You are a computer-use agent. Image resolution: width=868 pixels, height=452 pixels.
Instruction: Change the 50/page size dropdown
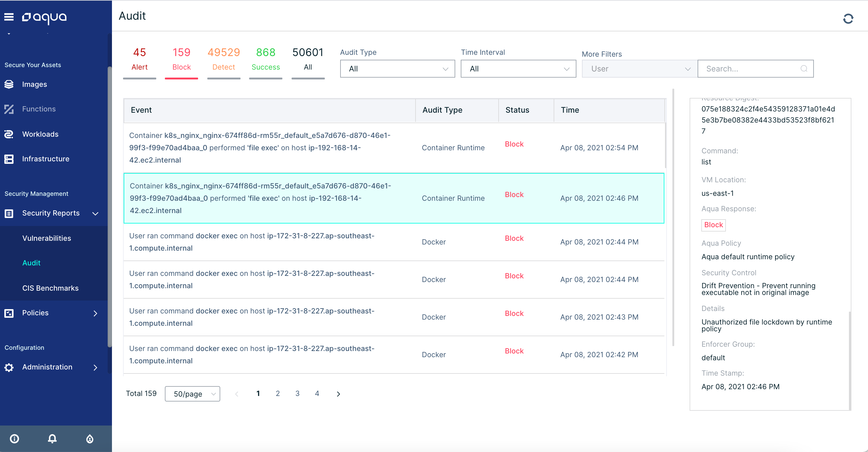[193, 393]
